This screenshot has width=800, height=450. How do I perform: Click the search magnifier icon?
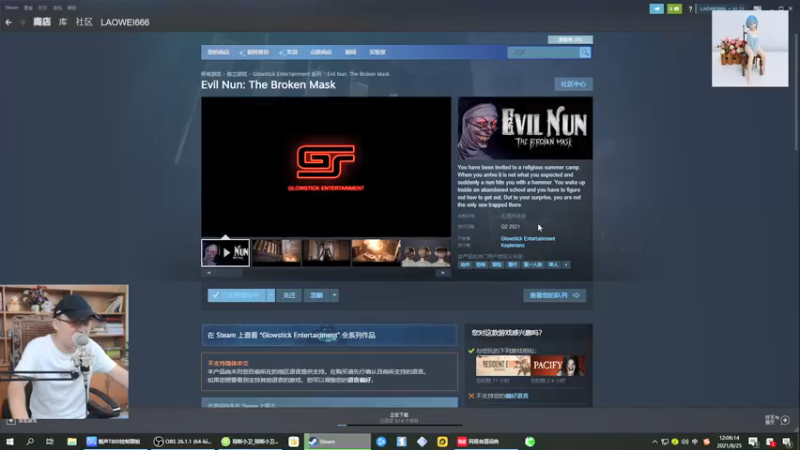click(x=585, y=53)
